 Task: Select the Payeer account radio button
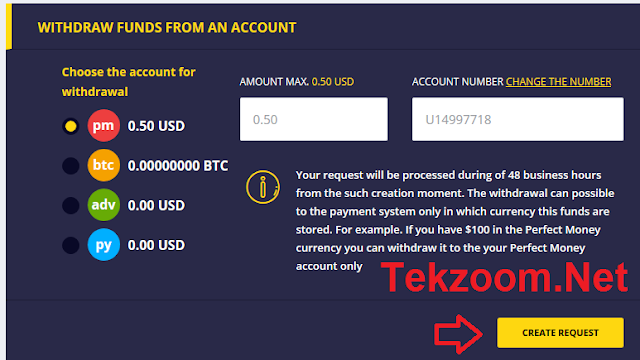point(71,245)
